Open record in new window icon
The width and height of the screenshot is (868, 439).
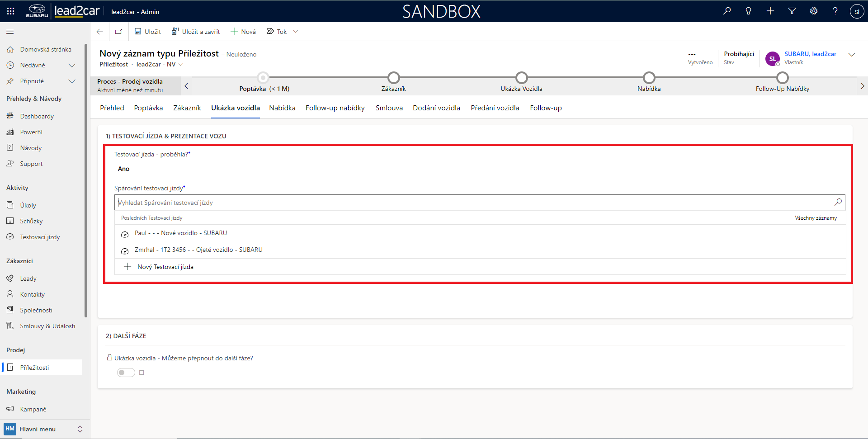click(119, 32)
